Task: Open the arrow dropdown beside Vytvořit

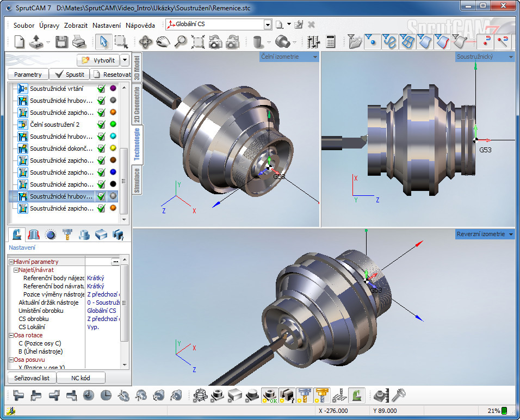Action: 125,60
